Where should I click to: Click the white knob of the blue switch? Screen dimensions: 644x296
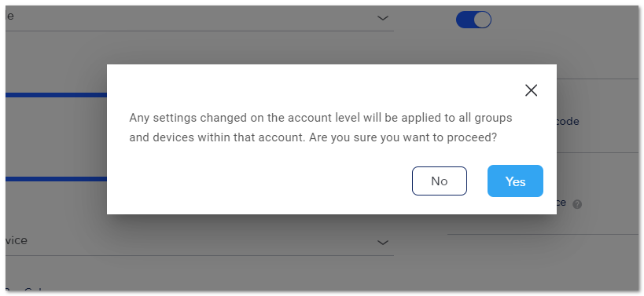tap(482, 20)
